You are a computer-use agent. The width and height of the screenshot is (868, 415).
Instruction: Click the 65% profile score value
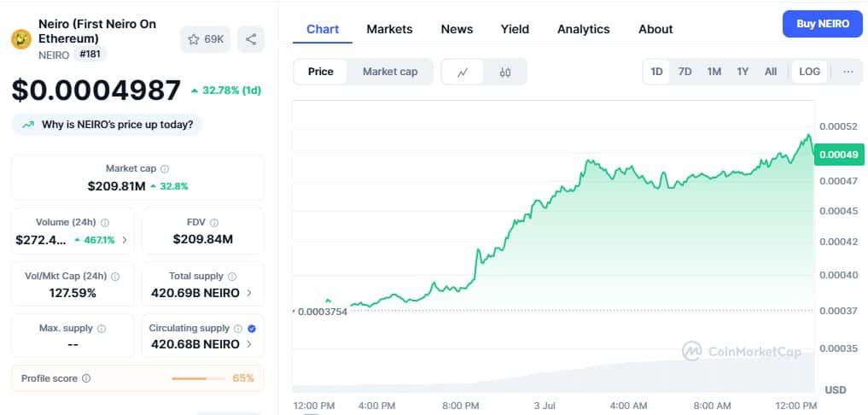(243, 378)
